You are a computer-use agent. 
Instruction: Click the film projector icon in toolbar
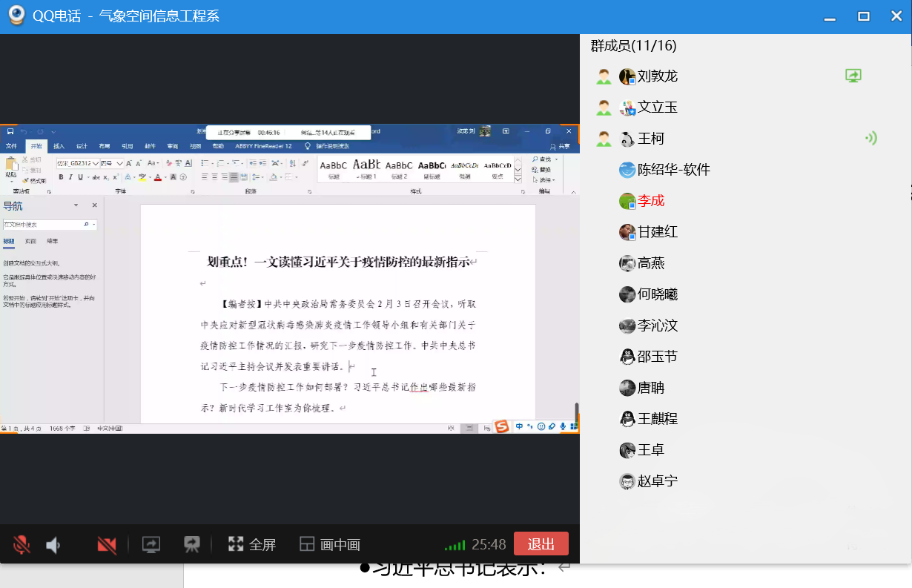pyautogui.click(x=192, y=545)
